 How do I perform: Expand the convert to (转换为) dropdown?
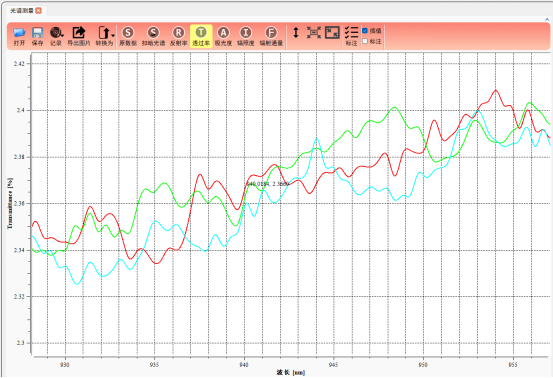[x=113, y=36]
